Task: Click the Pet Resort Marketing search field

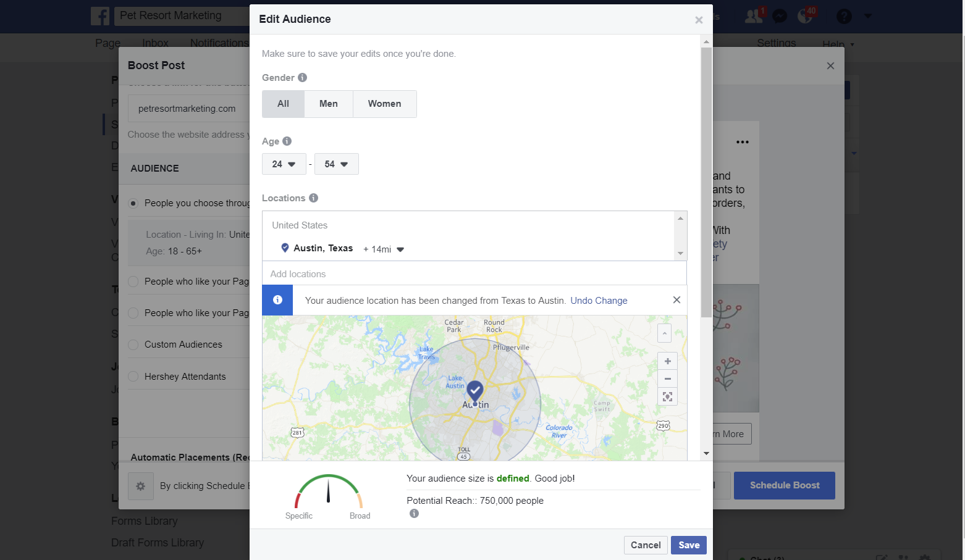Action: pos(182,16)
